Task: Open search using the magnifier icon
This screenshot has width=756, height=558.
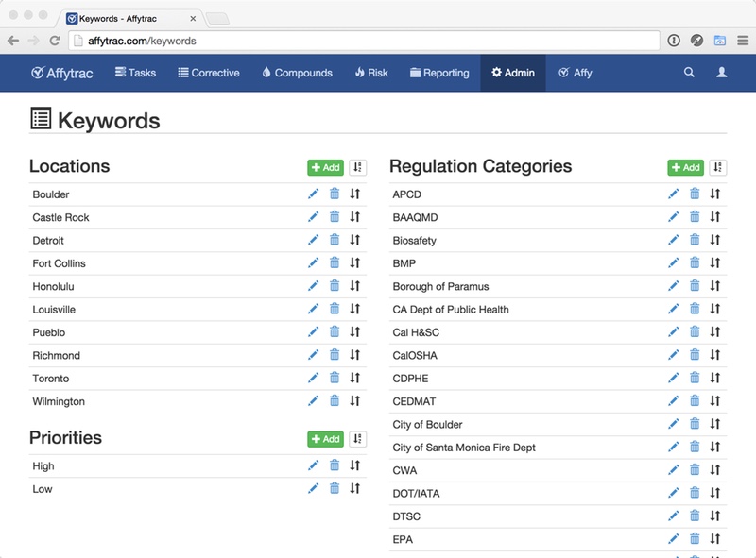Action: point(689,73)
